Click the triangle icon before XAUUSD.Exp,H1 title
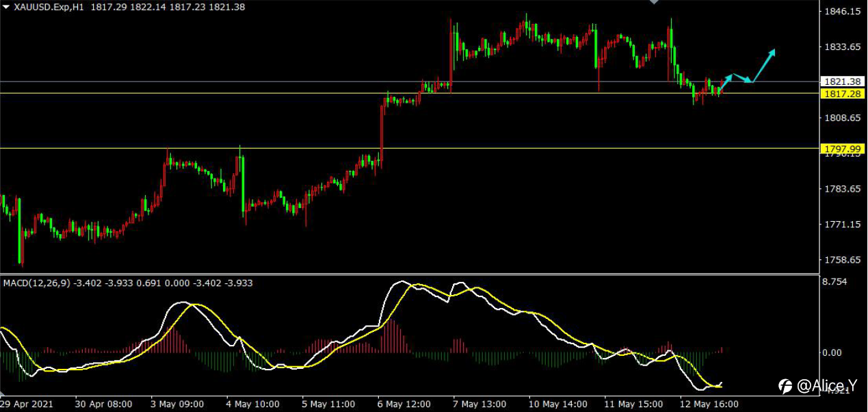 coord(6,6)
